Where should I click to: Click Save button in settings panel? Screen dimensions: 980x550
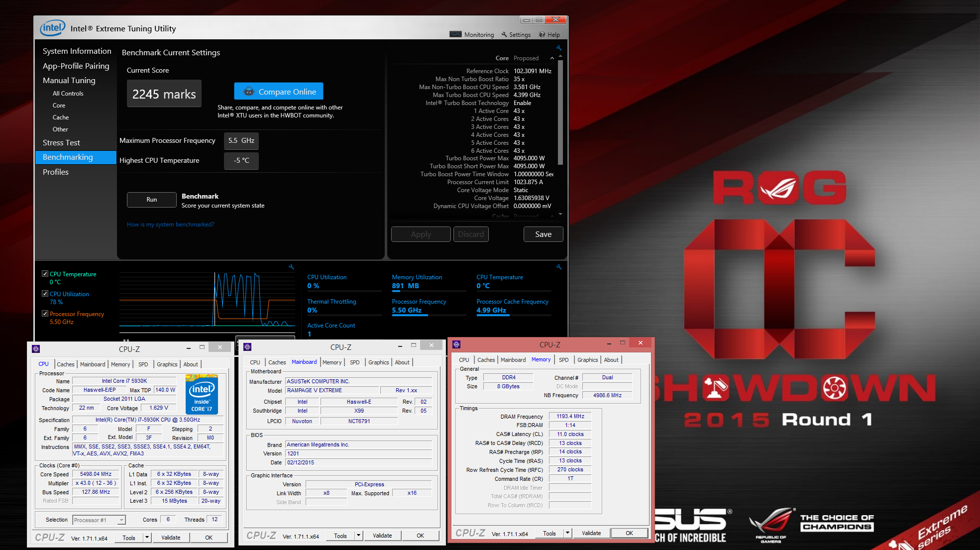click(x=543, y=234)
